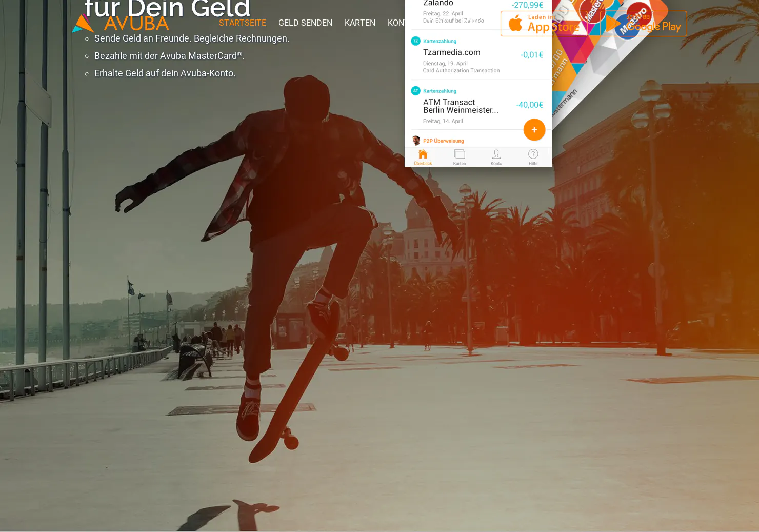Screen dimensions: 759x532
Task: Click the 'Dienstag, 19. April' date
Action: point(445,64)
